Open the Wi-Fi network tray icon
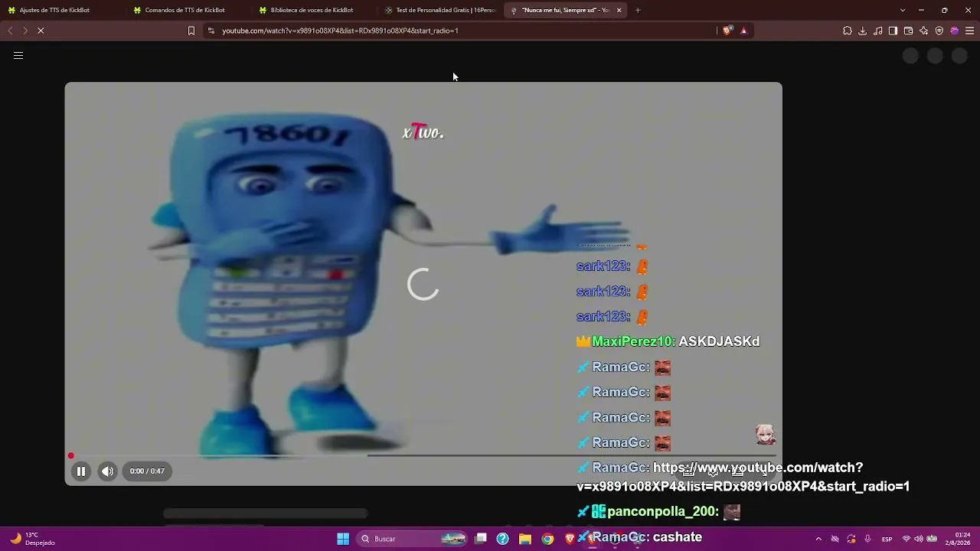980x551 pixels. click(906, 539)
